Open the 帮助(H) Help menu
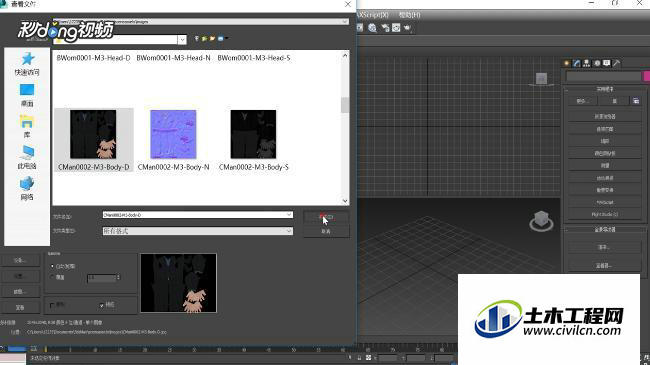 coord(410,15)
